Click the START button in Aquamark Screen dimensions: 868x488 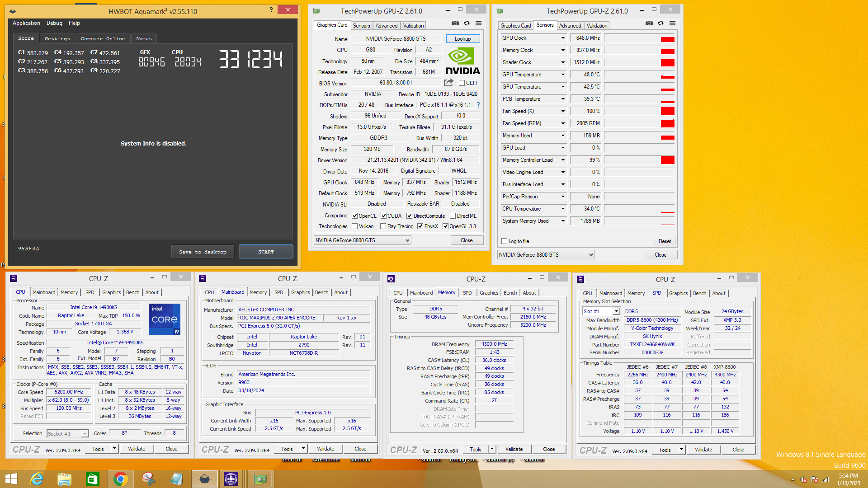pyautogui.click(x=266, y=252)
